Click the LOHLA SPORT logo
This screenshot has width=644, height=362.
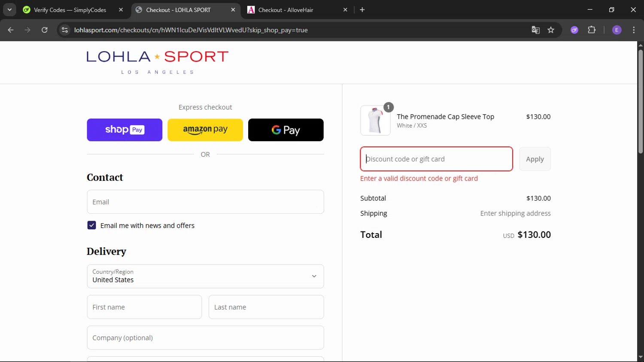tap(158, 62)
